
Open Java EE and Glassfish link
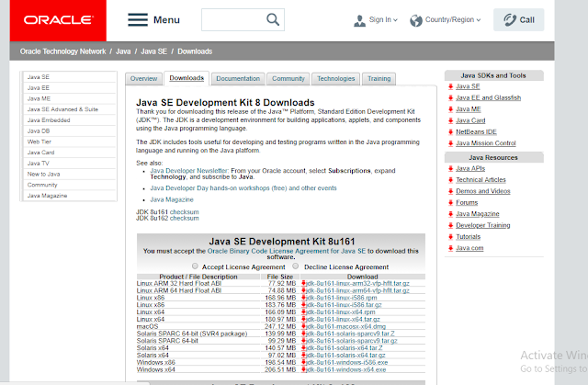(x=488, y=97)
